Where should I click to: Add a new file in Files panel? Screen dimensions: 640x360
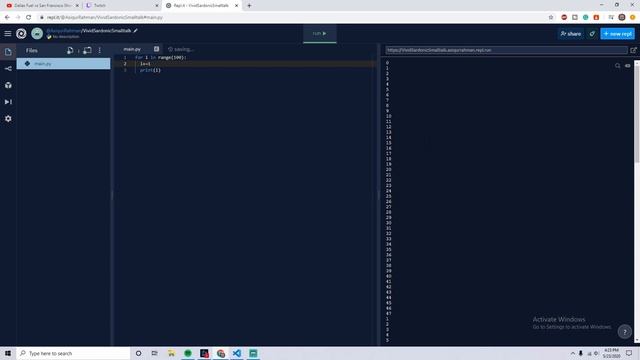[70, 50]
